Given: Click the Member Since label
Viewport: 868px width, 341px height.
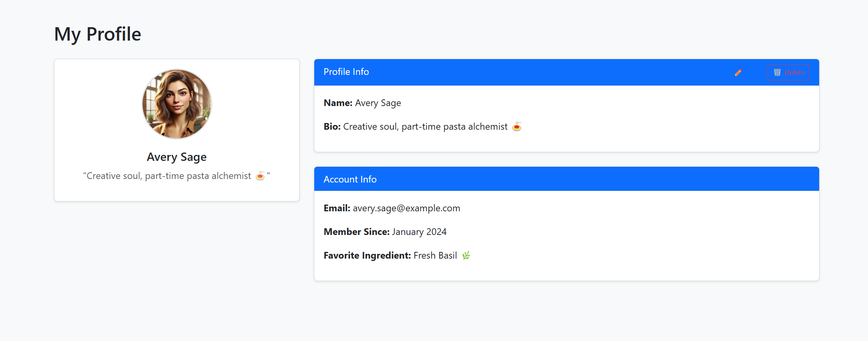Looking at the screenshot, I should click(x=356, y=232).
